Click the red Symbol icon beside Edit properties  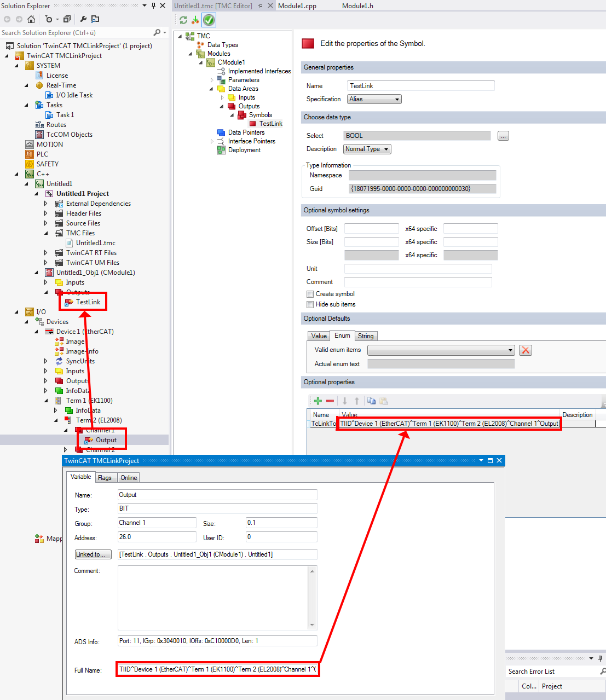point(308,44)
